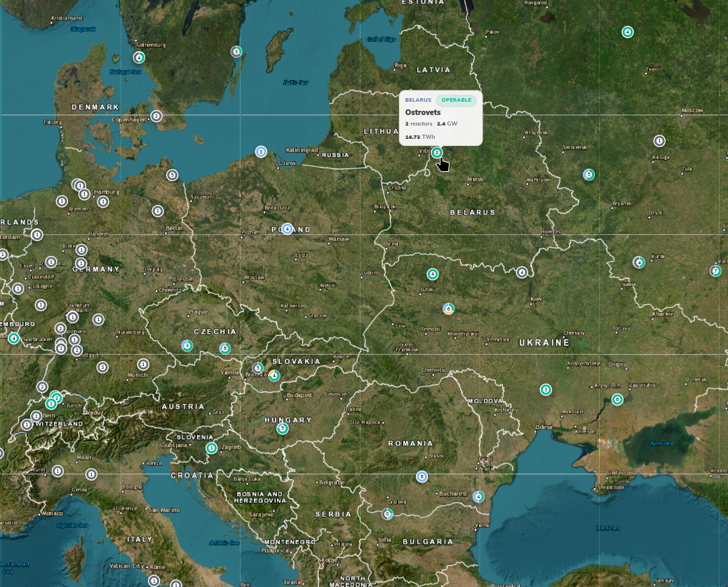Select the gray marker northwest of Berlin
The image size is (728, 587).
[173, 175]
